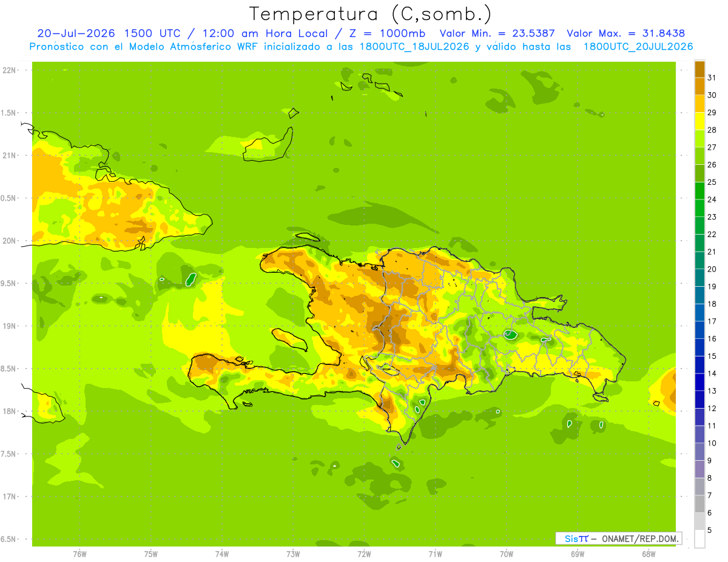The height and width of the screenshot is (562, 728).
Task: Click the "18N" latitude axis label
Action: point(9,411)
